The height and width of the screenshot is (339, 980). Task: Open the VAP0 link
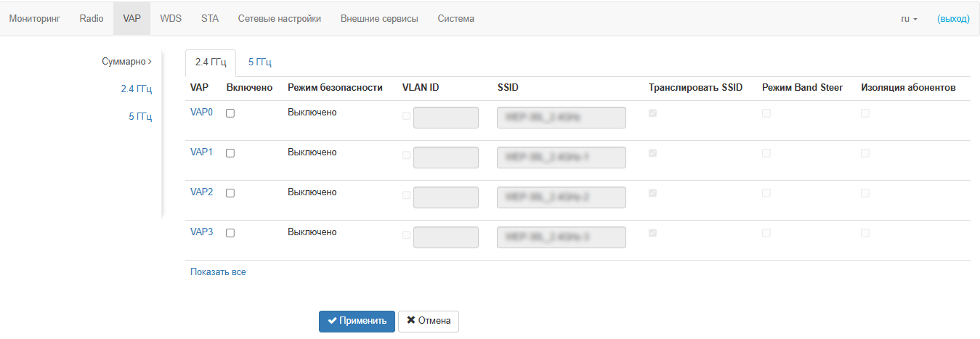(201, 113)
